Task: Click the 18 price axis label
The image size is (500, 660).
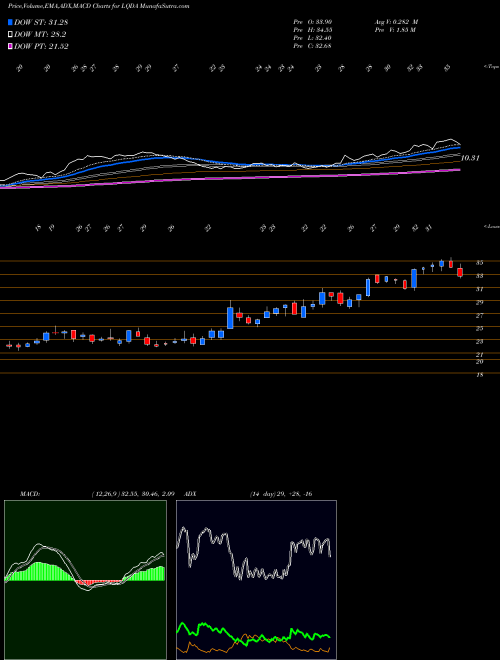Action: pos(479,374)
